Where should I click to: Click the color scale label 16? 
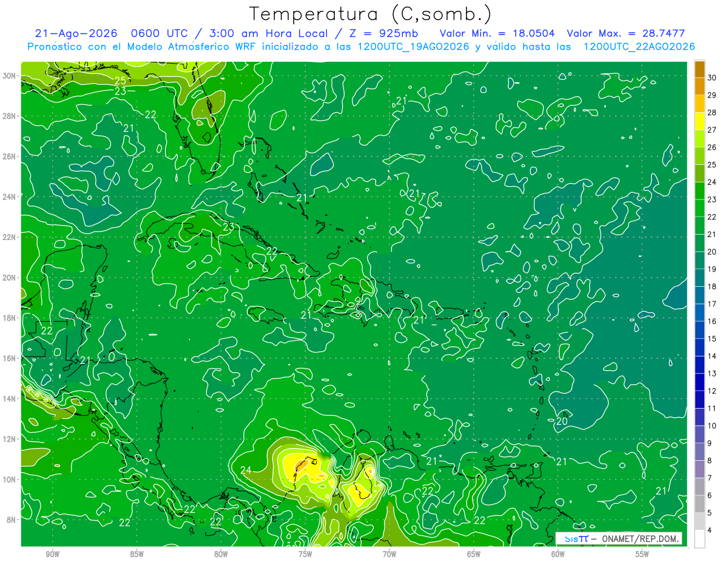(712, 321)
